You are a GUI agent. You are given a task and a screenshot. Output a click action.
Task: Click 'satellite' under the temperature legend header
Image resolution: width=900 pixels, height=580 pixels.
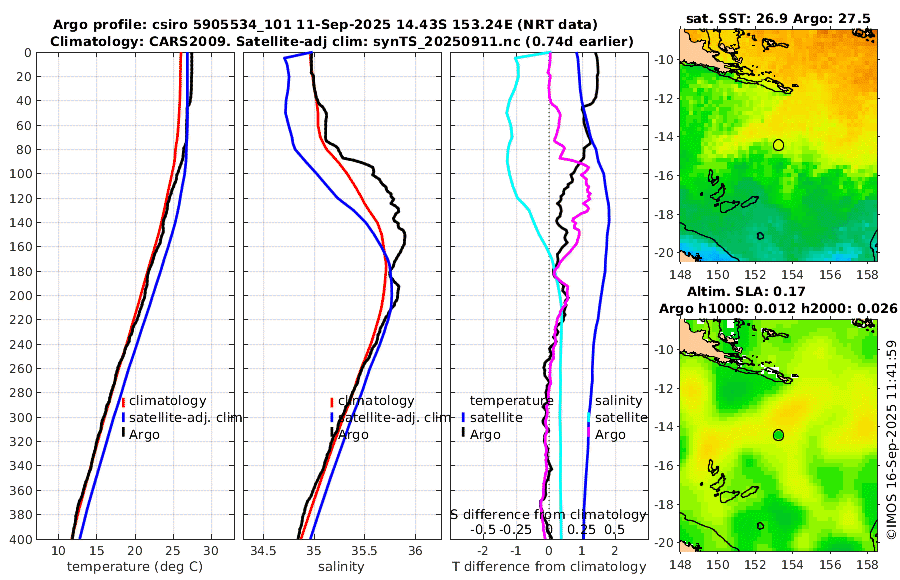pyautogui.click(x=496, y=417)
